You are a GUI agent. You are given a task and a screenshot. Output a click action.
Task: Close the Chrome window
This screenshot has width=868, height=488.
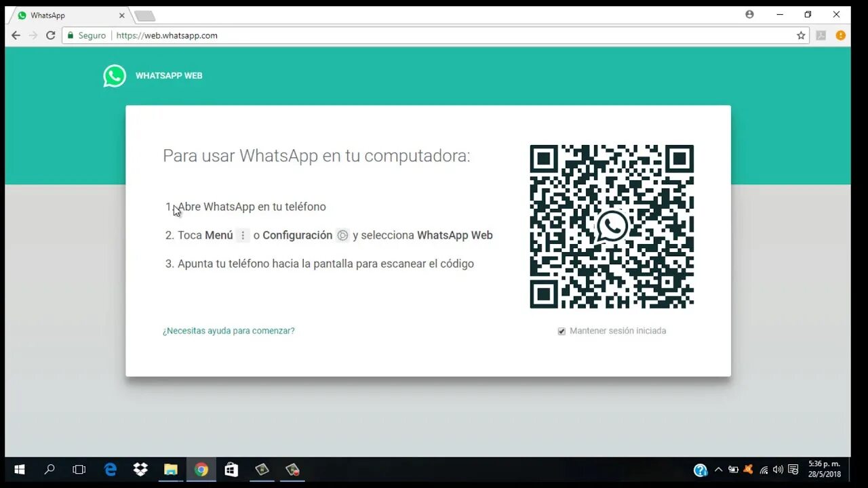[836, 14]
